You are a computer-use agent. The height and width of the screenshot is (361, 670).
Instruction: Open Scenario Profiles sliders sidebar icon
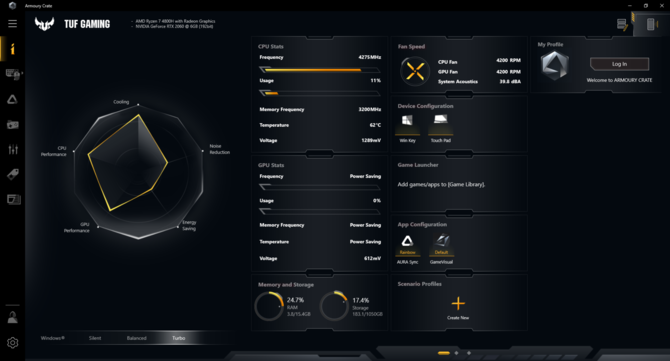13,150
